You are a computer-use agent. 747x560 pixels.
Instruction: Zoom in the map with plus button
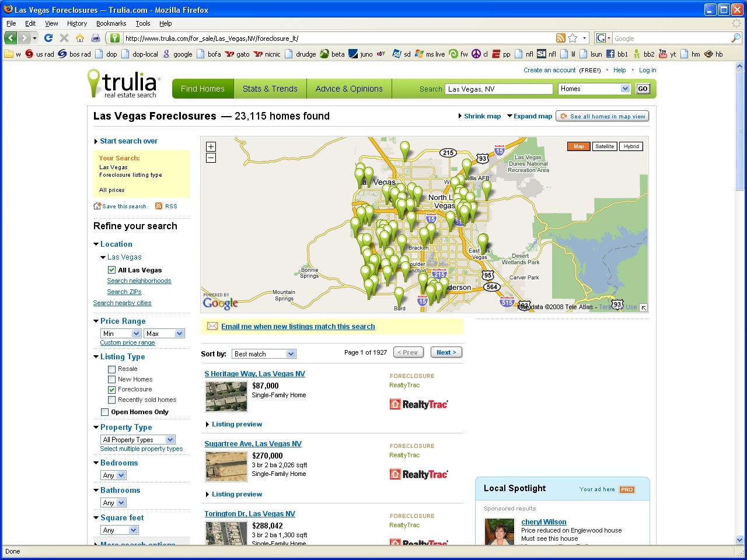click(x=211, y=146)
